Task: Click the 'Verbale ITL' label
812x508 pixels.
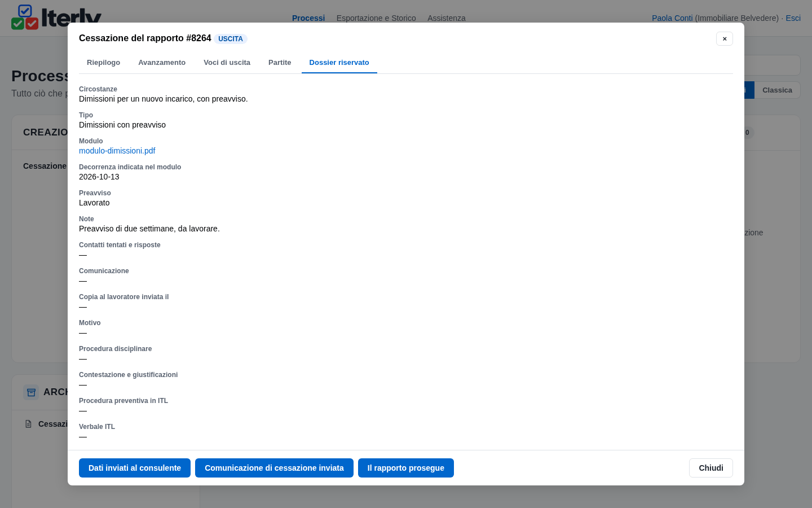Action: (x=97, y=427)
